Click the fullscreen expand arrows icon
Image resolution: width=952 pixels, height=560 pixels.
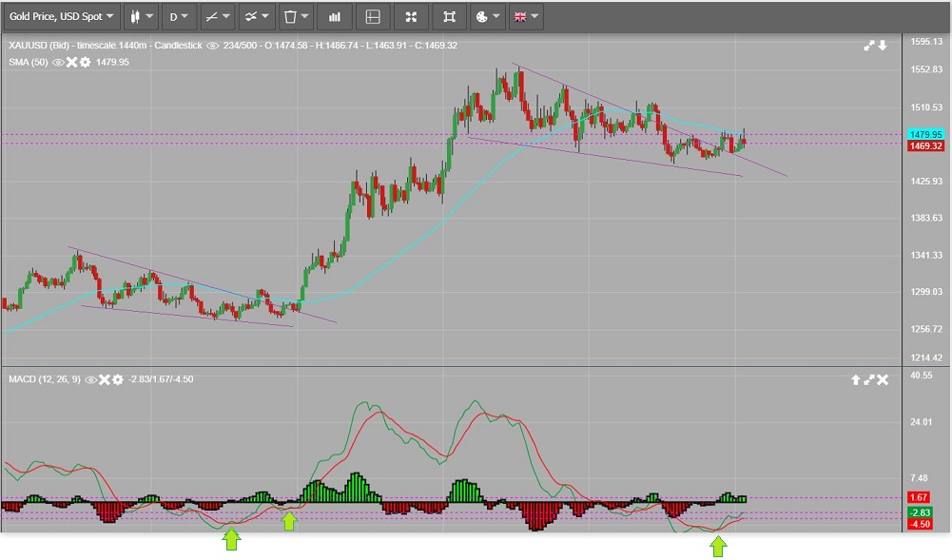point(411,17)
